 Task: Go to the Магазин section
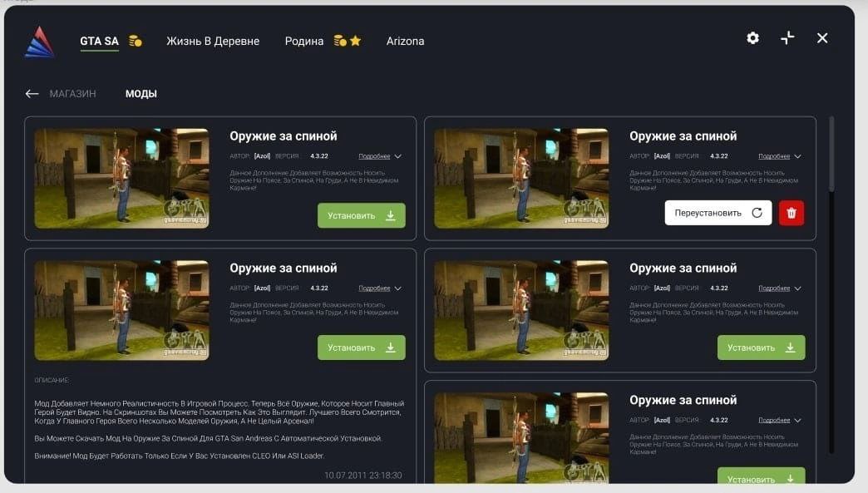[72, 94]
